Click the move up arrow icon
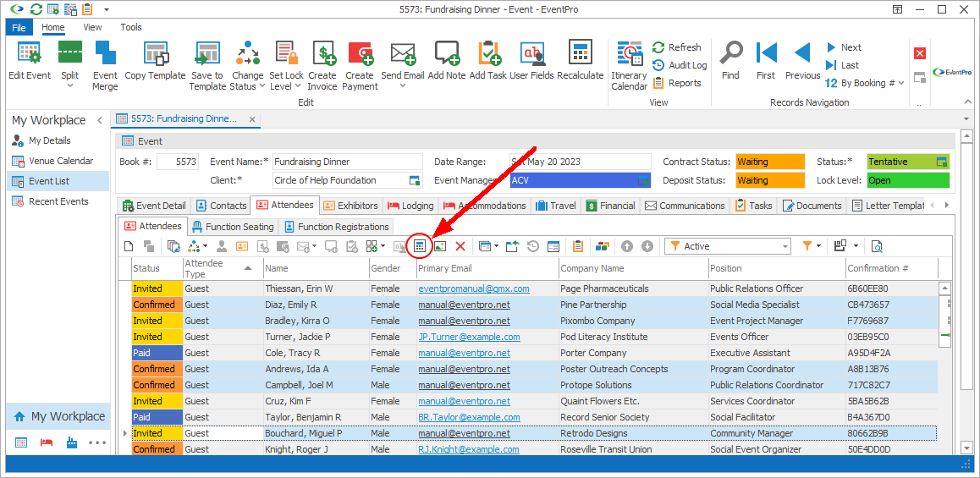This screenshot has width=980, height=478. click(x=627, y=246)
